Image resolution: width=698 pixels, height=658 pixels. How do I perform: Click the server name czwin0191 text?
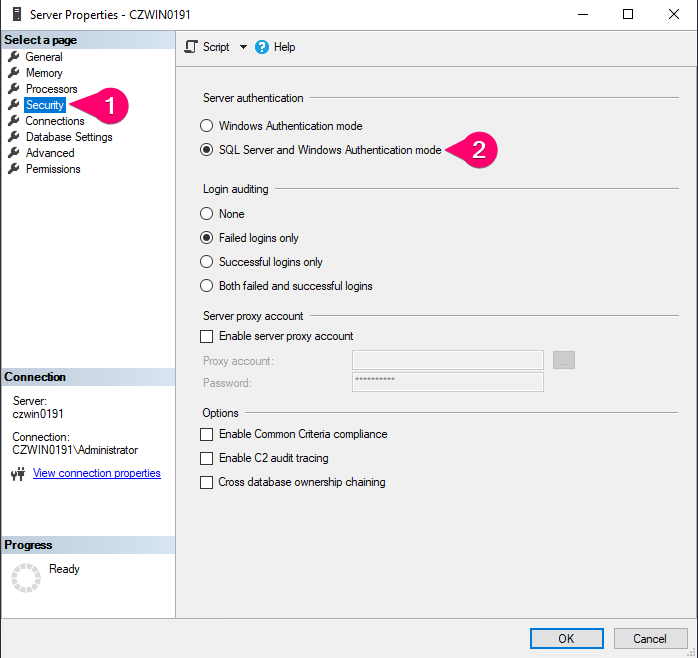tap(38, 414)
